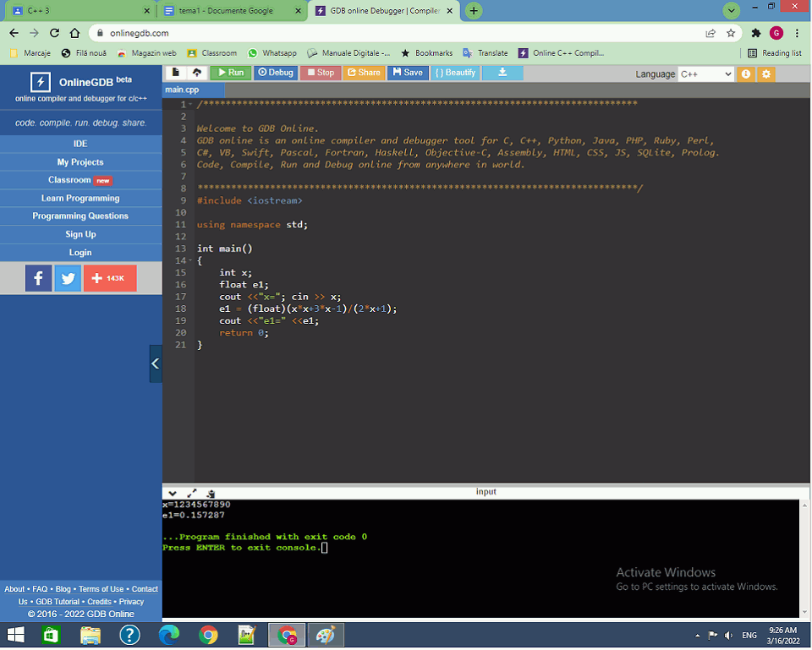Fold the comment block at line 1
Image resolution: width=812 pixels, height=650 pixels.
[190, 105]
